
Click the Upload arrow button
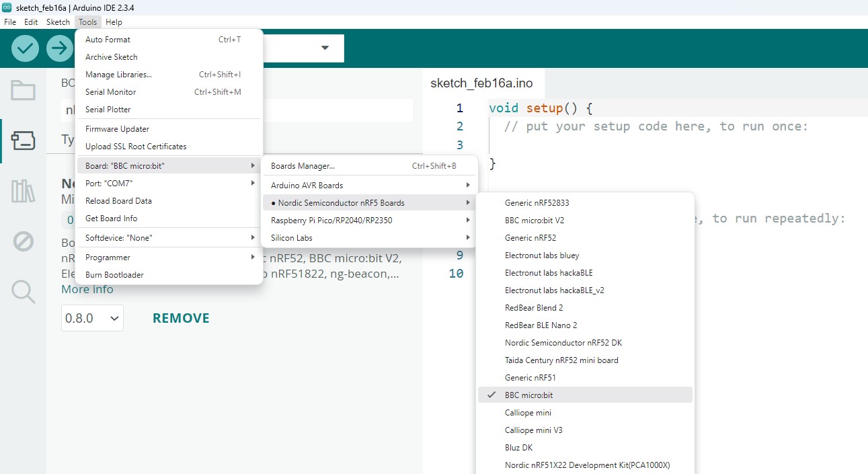pyautogui.click(x=60, y=48)
